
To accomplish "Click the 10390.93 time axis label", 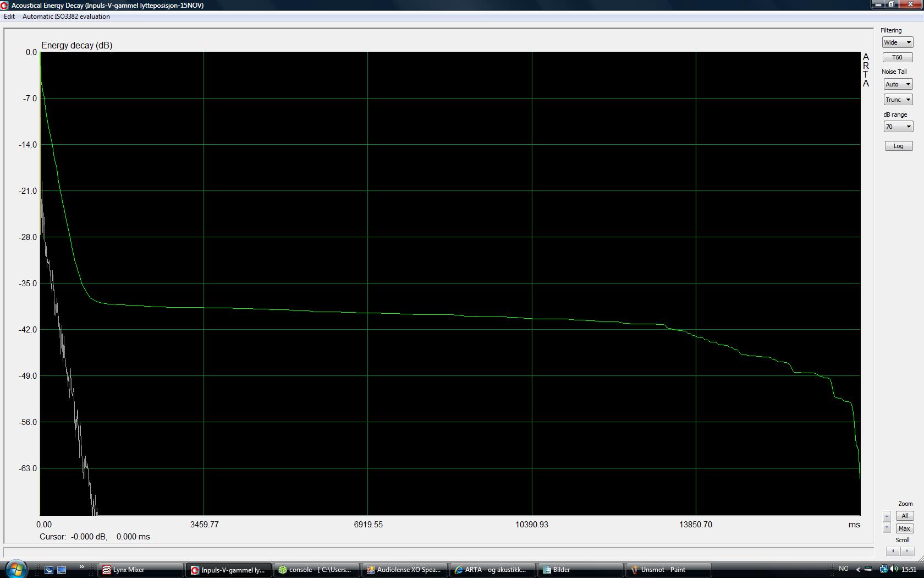I will coord(532,525).
